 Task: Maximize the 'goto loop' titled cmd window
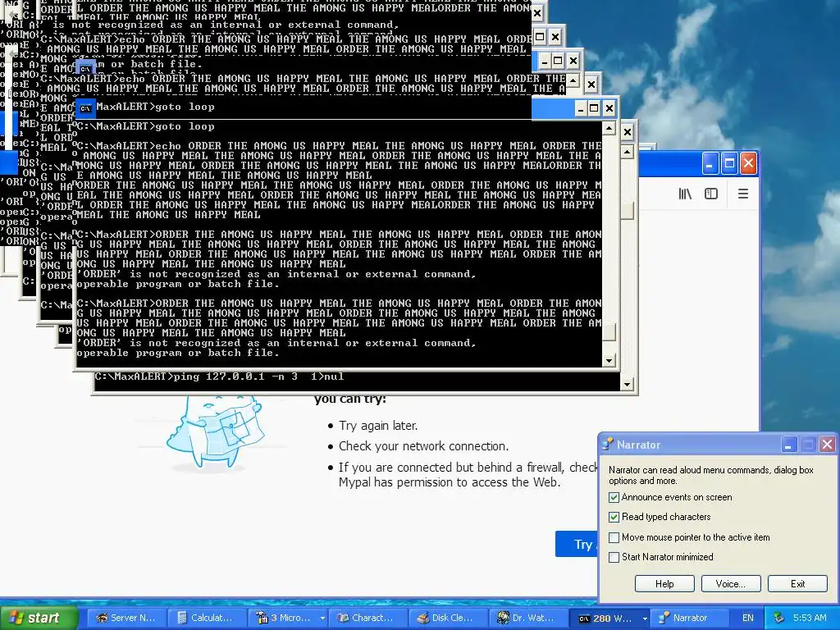click(x=594, y=109)
